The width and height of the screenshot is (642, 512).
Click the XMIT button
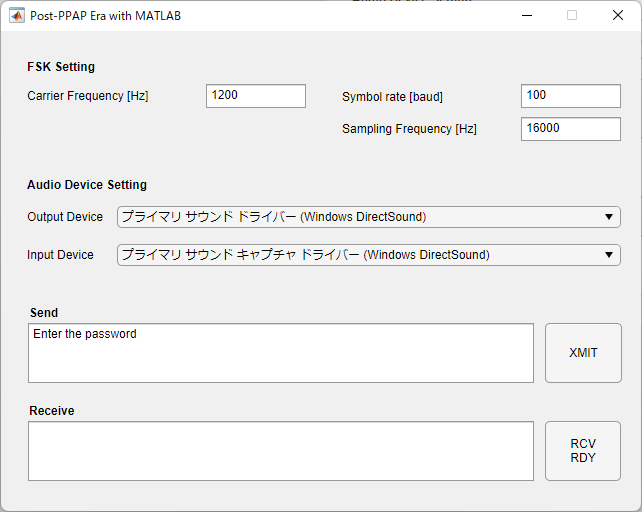coord(583,353)
